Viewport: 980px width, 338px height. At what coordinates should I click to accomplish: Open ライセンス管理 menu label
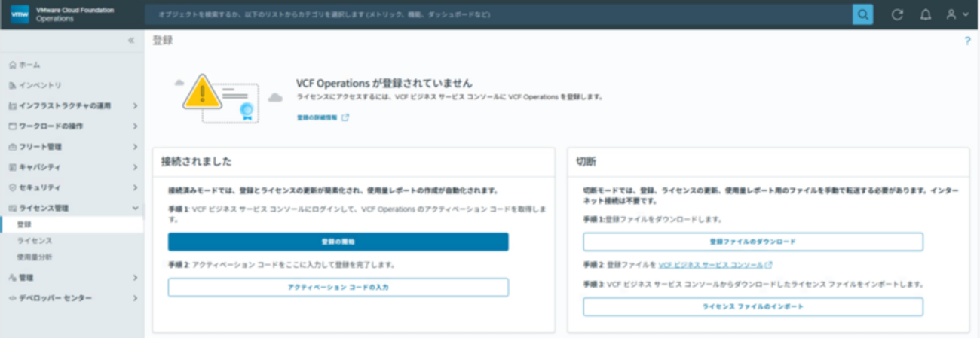point(44,208)
